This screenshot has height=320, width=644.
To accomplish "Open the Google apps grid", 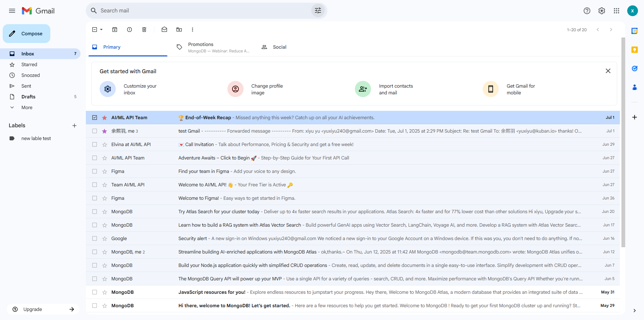I will (x=616, y=11).
